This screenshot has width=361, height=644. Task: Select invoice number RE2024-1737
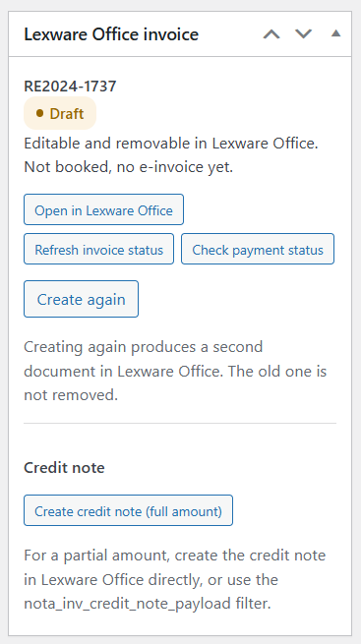(x=70, y=87)
